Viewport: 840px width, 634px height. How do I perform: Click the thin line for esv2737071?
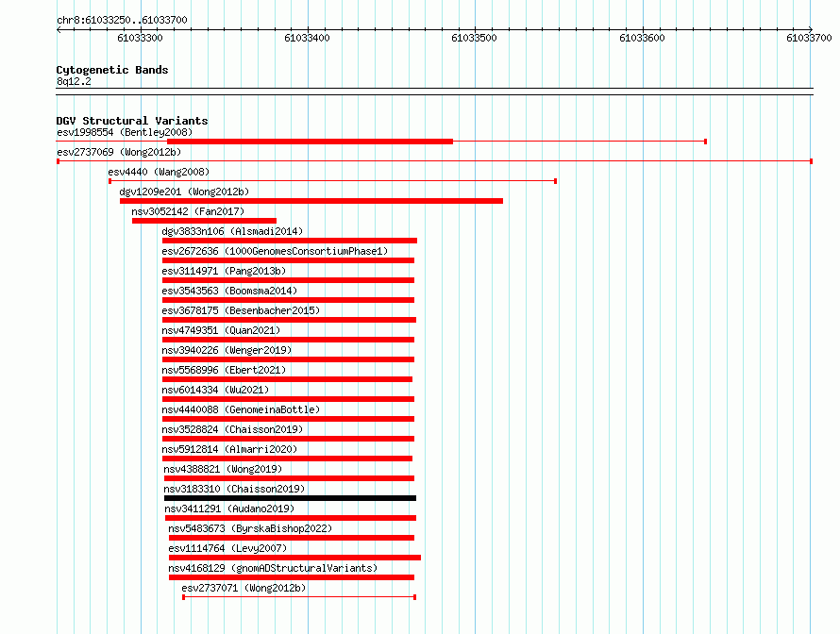(299, 597)
